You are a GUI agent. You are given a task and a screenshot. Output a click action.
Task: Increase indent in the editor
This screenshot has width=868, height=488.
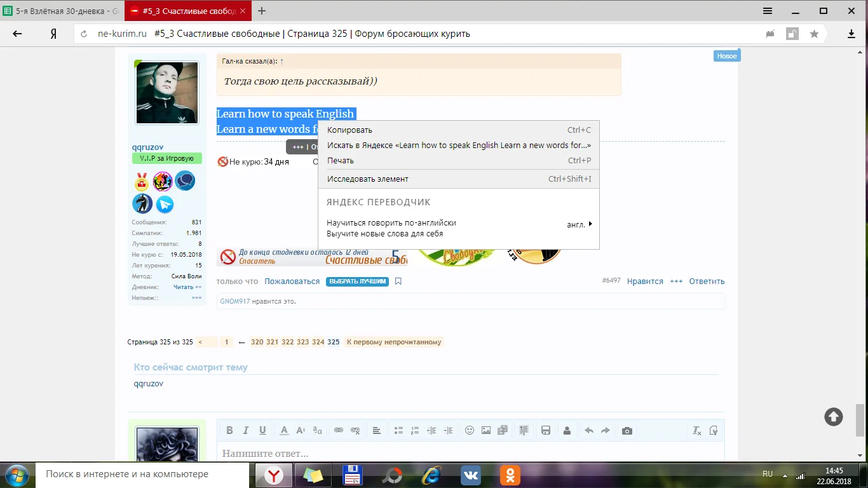click(448, 430)
